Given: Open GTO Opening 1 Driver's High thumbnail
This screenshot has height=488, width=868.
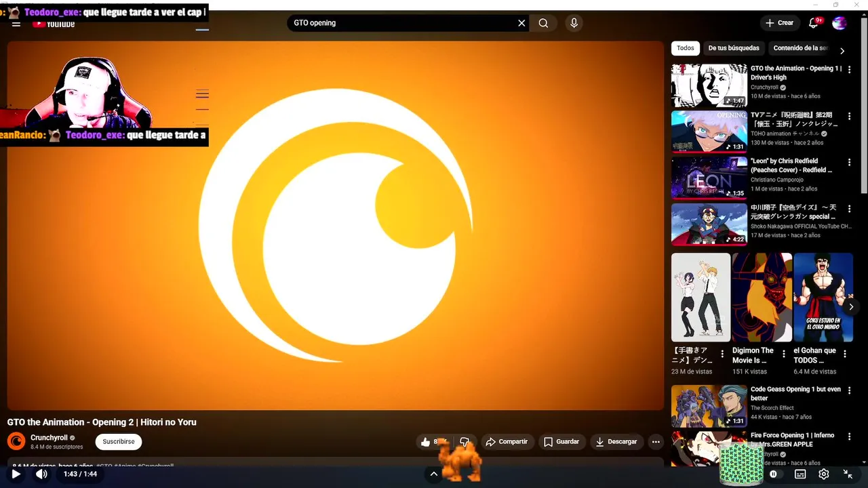Looking at the screenshot, I should 709,85.
